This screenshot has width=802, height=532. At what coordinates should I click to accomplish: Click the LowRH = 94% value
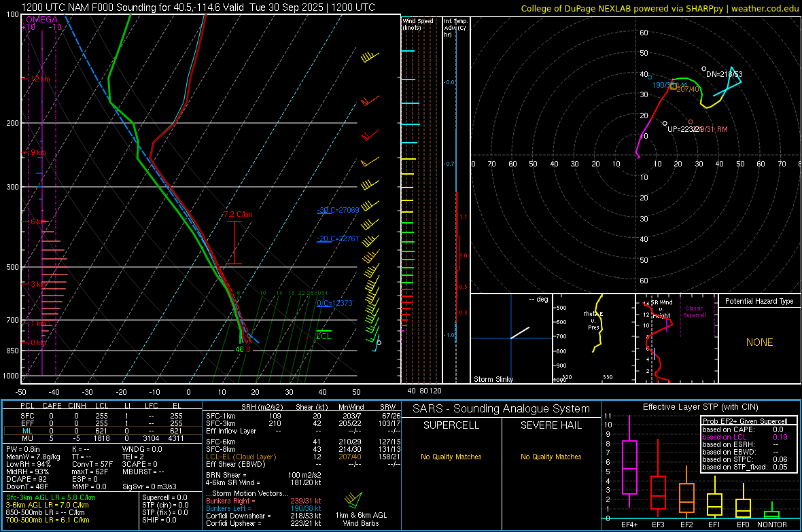coord(28,464)
